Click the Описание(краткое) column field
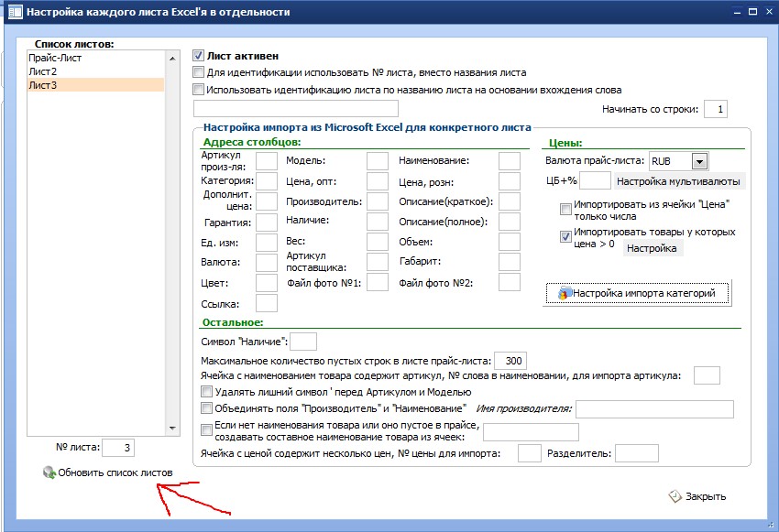 point(510,201)
